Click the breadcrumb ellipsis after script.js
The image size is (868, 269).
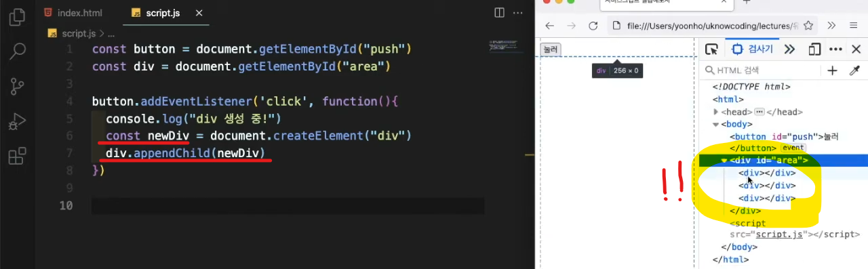[x=111, y=33]
